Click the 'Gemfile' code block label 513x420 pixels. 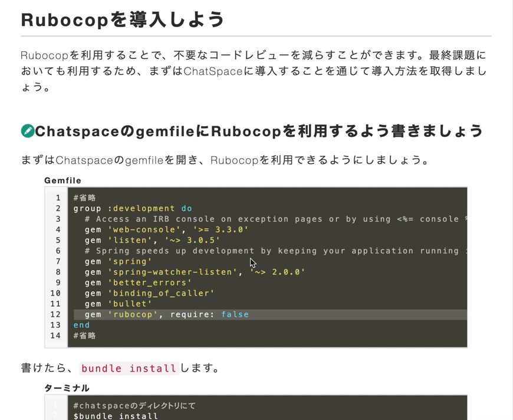point(63,181)
